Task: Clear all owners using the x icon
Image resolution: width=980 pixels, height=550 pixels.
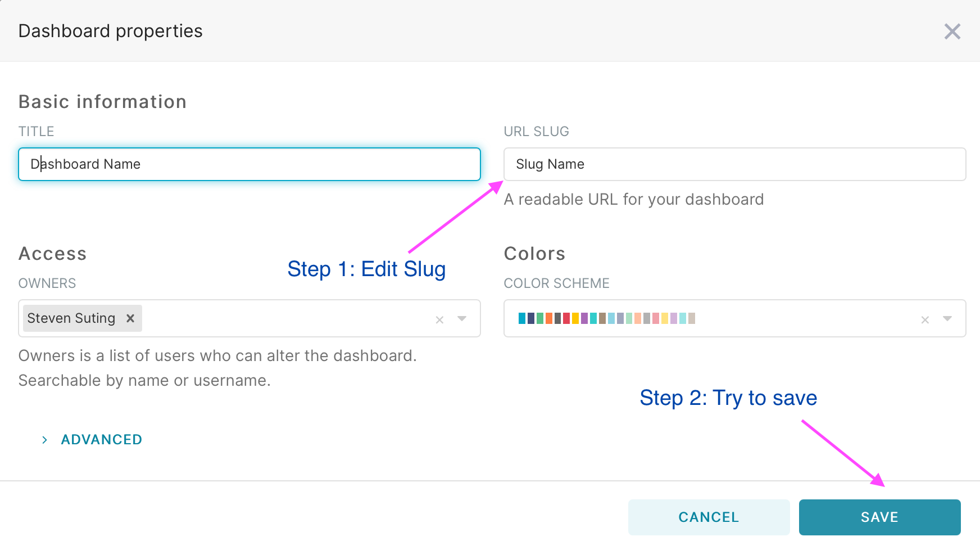Action: (439, 319)
